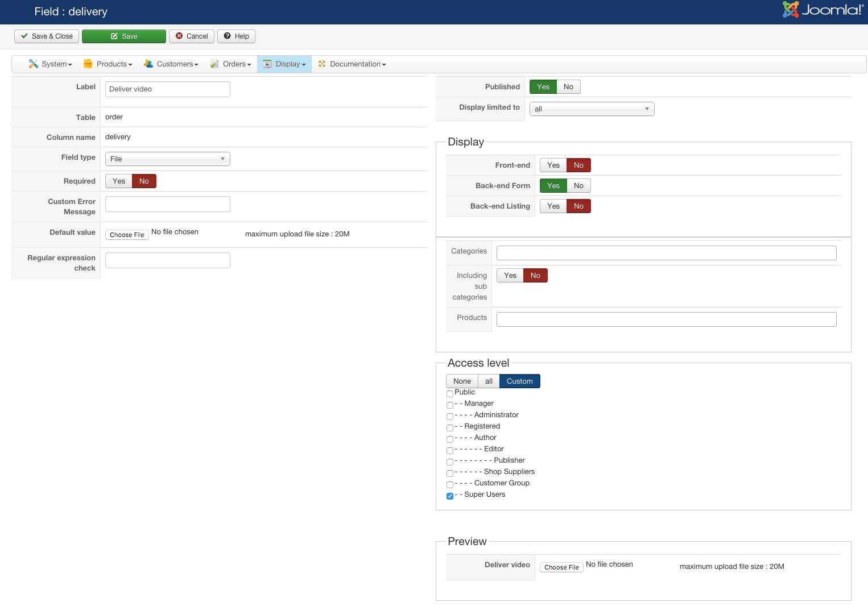Viewport: 868px width, 611px height.
Task: Click the Orders menu notepad icon
Action: (x=214, y=64)
